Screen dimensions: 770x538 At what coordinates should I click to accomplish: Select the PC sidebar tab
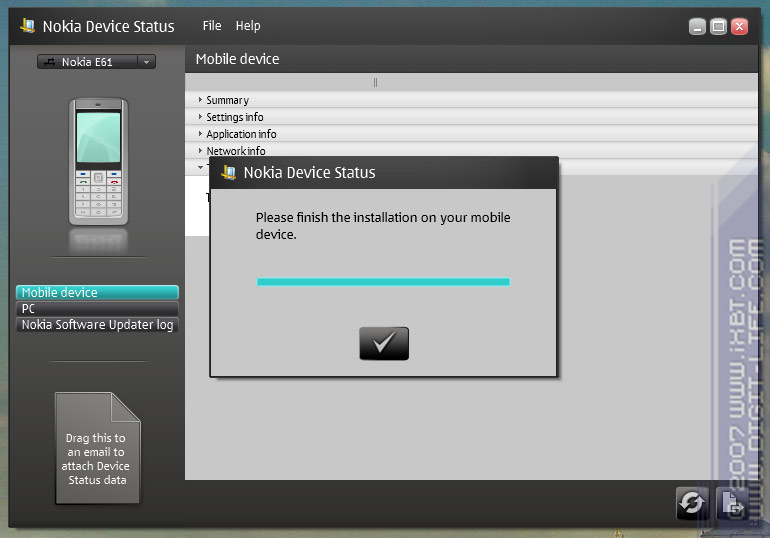[97, 309]
